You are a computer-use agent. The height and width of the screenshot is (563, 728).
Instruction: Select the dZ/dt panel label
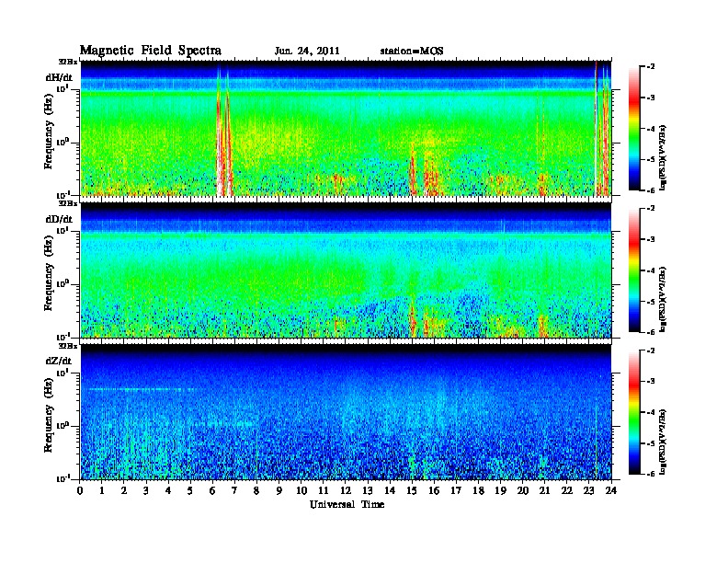click(x=59, y=361)
